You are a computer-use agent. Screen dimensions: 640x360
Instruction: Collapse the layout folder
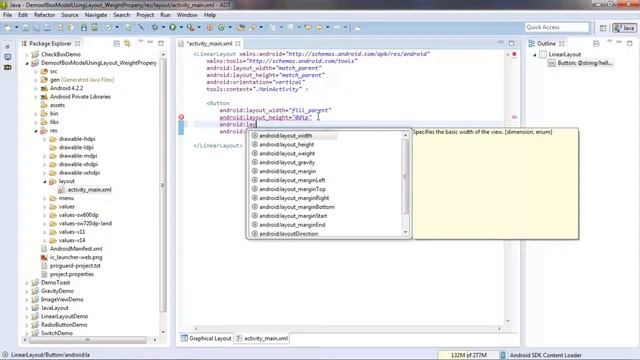point(45,182)
